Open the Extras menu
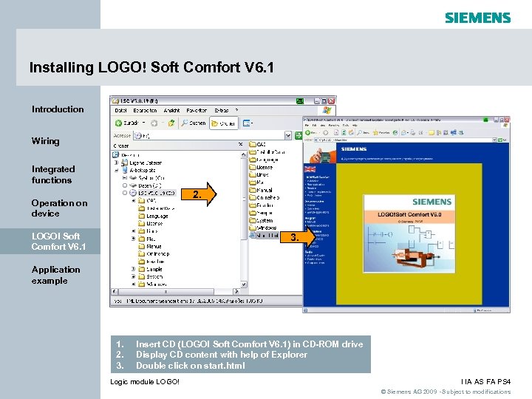This screenshot has height=399, width=532. pos(221,110)
